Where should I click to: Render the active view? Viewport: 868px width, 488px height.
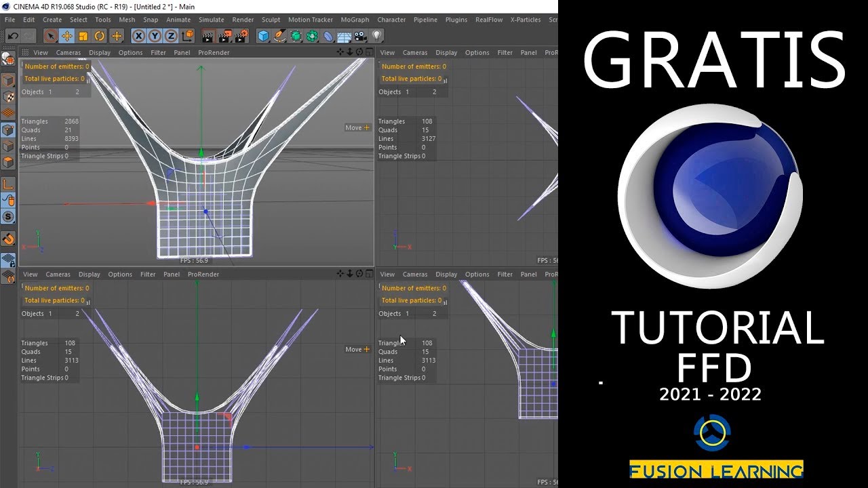coord(208,36)
